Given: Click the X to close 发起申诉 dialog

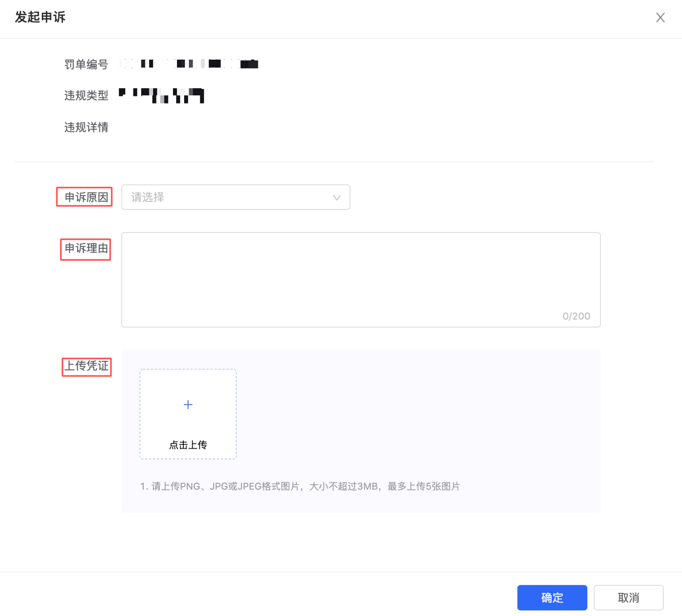Looking at the screenshot, I should (660, 17).
